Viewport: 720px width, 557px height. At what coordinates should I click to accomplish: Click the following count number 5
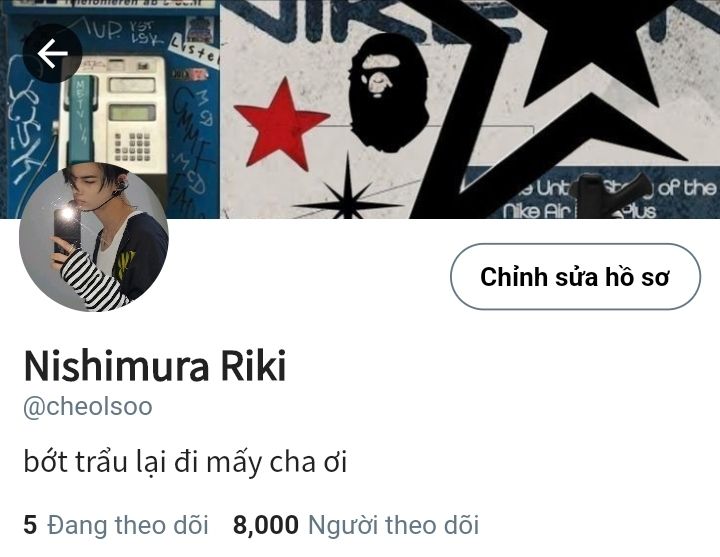click(30, 525)
